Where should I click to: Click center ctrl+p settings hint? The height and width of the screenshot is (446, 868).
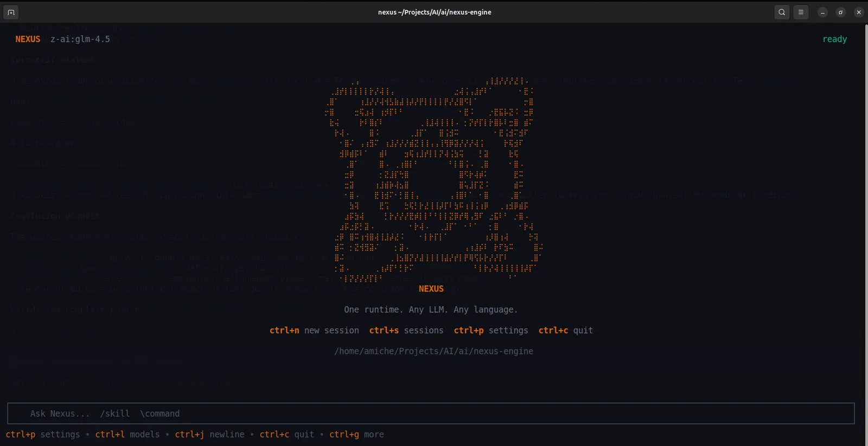pos(491,331)
